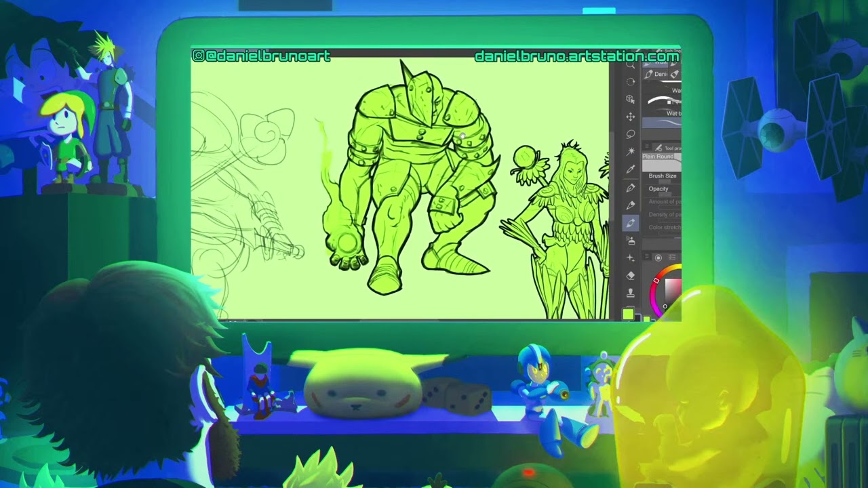The height and width of the screenshot is (488, 868).
Task: Select the Airbrush tool
Action: click(631, 241)
